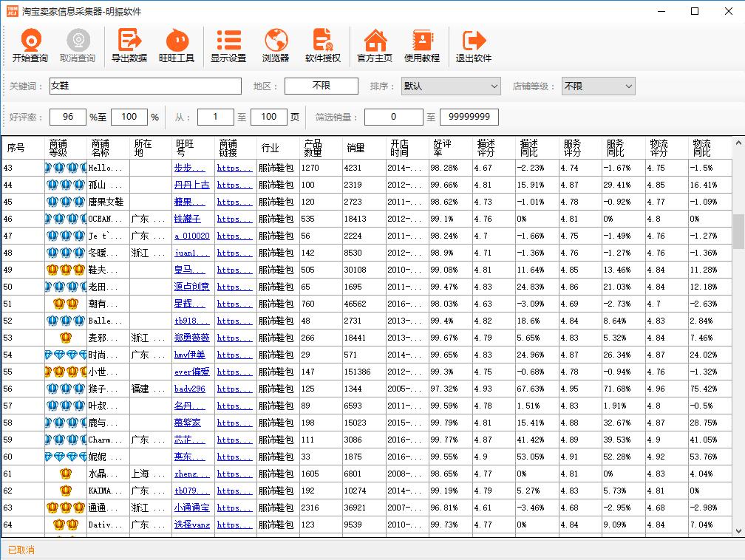Open the 使用教程 tutorial icon
The height and width of the screenshot is (560, 745).
tap(422, 46)
